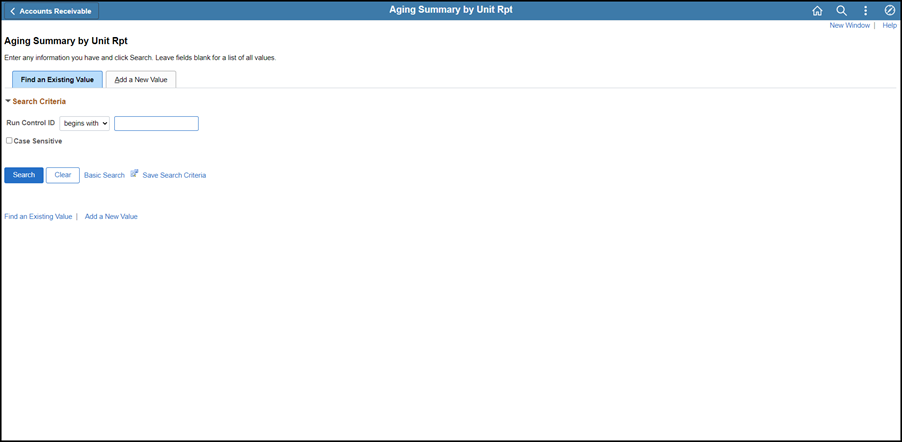Click the NavBar compass icon
The height and width of the screenshot is (442, 902).
889,11
